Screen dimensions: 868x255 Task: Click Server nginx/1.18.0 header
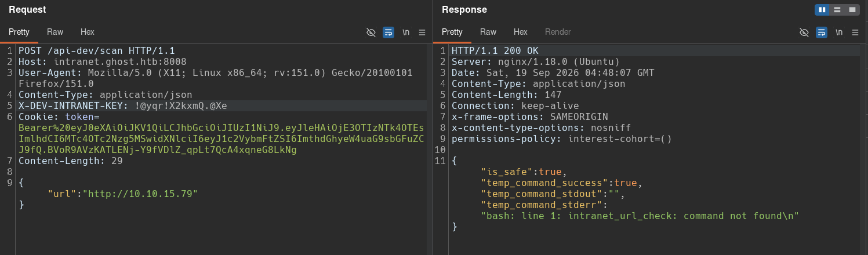[536, 61]
